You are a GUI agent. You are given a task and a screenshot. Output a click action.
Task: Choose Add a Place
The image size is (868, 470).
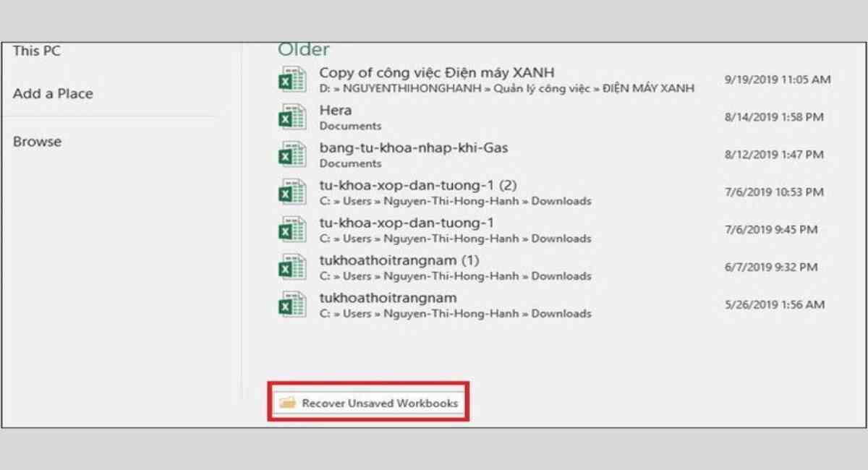(53, 93)
